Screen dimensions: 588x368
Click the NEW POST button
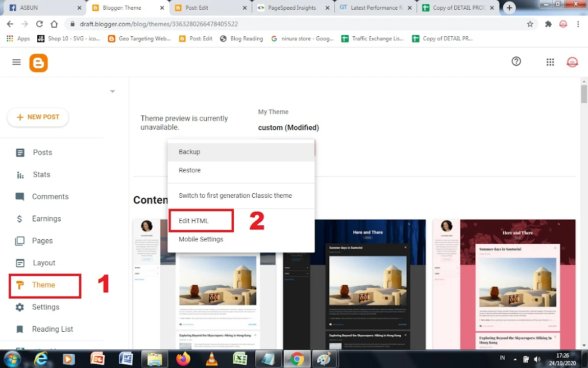pyautogui.click(x=38, y=117)
